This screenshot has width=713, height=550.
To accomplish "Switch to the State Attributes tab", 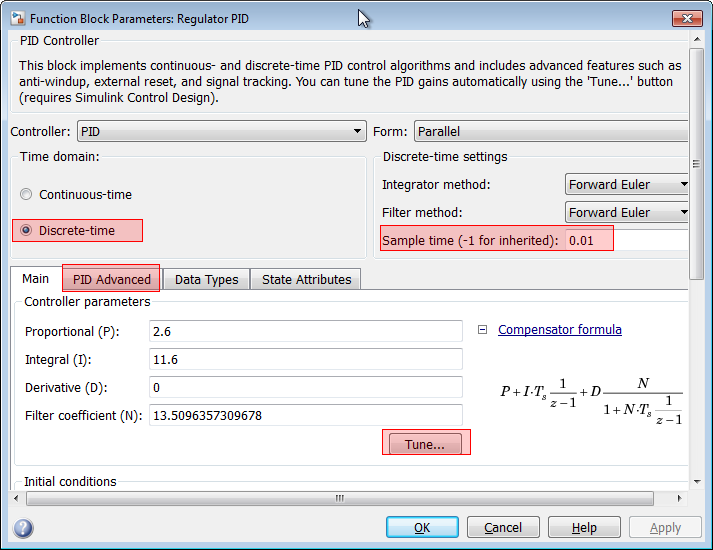I will coord(306,279).
